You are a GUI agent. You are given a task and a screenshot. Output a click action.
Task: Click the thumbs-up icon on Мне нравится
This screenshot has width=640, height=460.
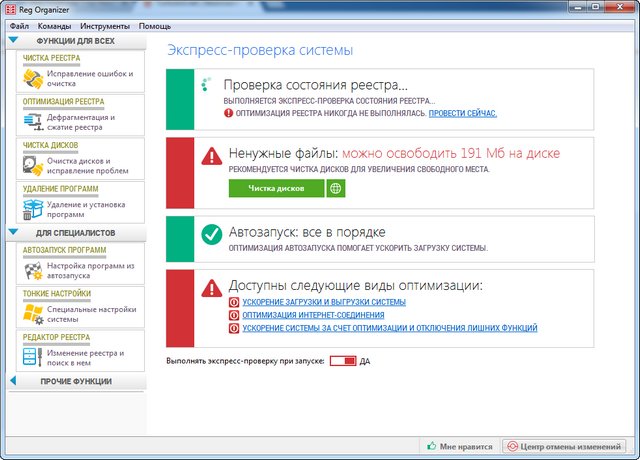432,446
